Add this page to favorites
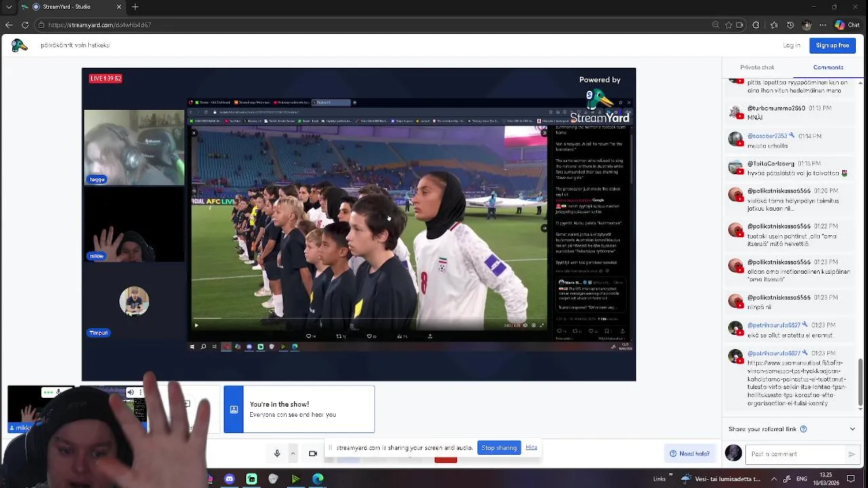The width and height of the screenshot is (868, 488). 729,25
